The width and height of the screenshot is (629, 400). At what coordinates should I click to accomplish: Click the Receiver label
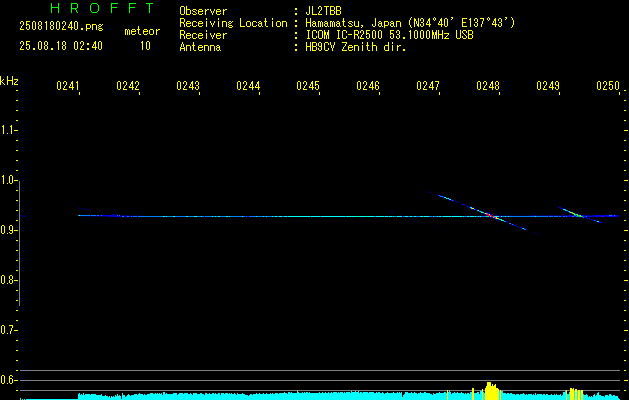pyautogui.click(x=203, y=35)
